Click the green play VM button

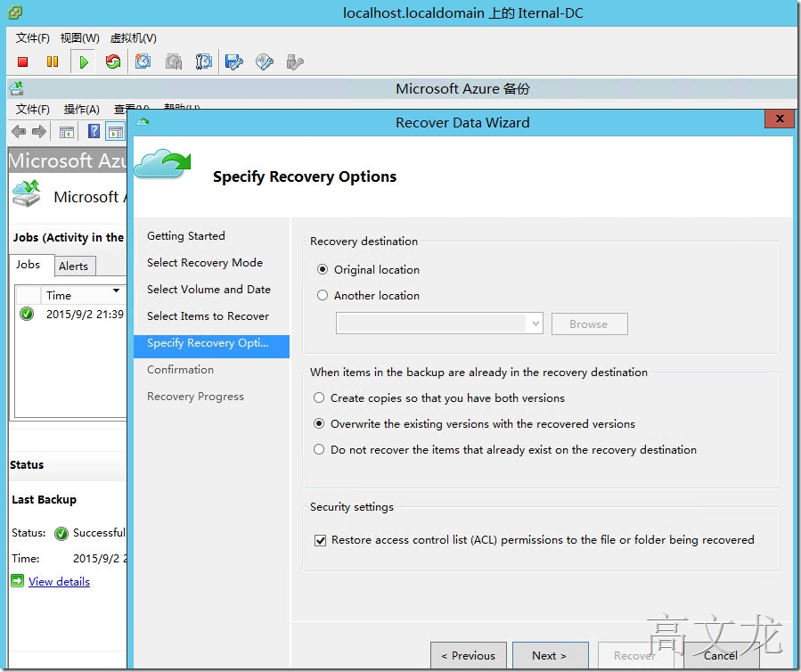tap(84, 62)
